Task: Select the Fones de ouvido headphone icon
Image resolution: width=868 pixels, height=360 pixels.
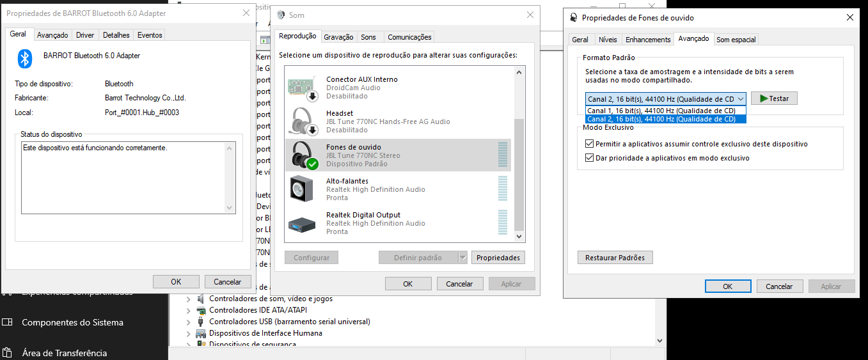Action: (x=303, y=155)
